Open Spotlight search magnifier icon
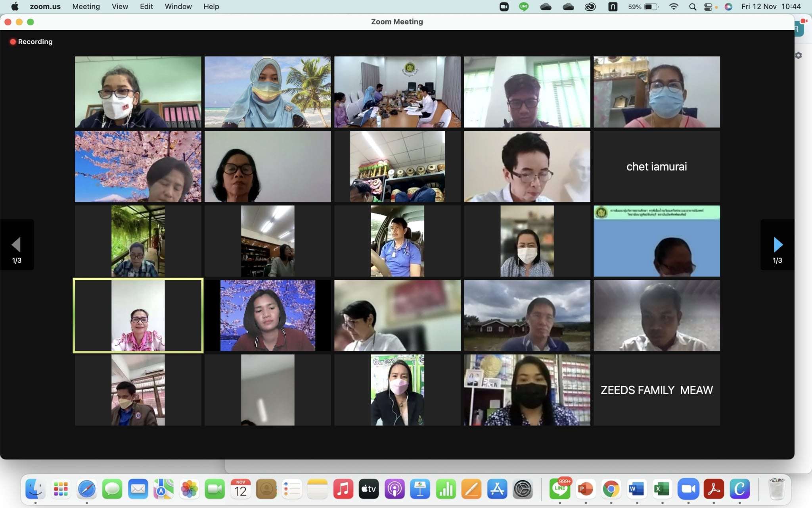The image size is (812, 508). point(693,7)
